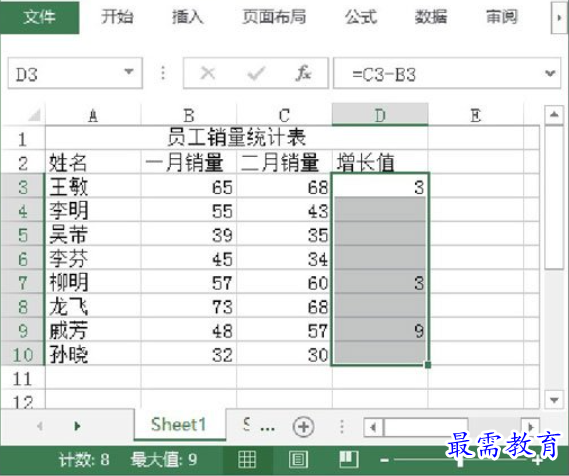This screenshot has height=476, width=569.
Task: Click the vertical scrollbar up arrow
Action: pyautogui.click(x=554, y=115)
